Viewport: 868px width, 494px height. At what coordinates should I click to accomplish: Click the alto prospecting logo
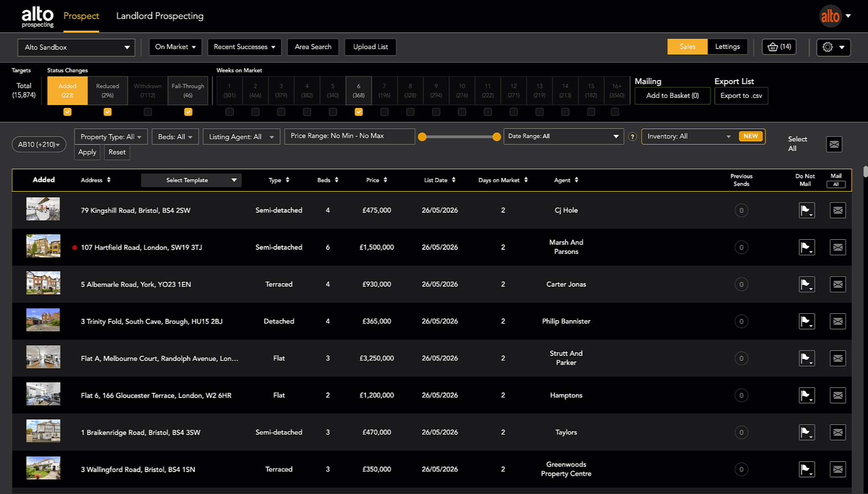click(38, 16)
